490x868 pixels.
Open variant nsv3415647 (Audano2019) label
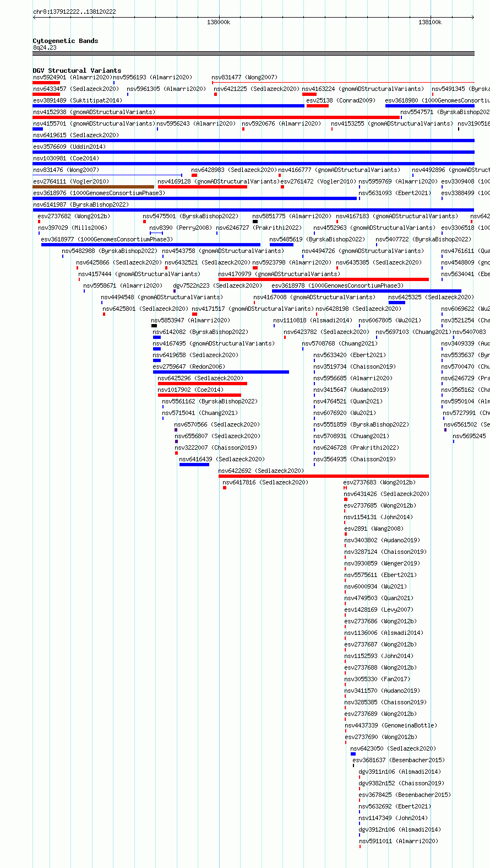351,390
